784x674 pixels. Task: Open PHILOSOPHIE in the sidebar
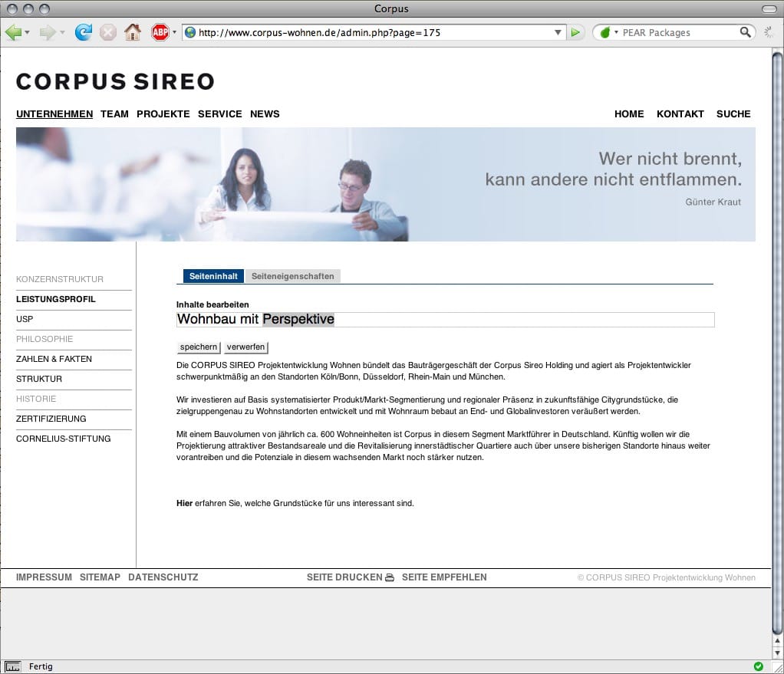point(44,339)
